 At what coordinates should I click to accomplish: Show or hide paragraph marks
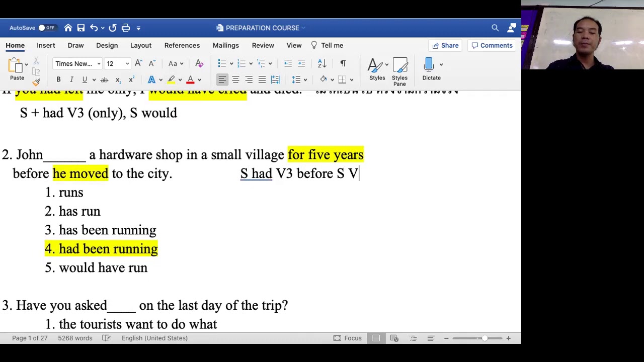pos(343,63)
